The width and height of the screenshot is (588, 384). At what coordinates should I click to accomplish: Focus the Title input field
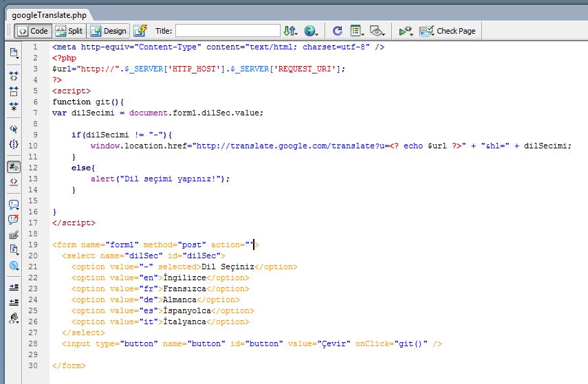pyautogui.click(x=228, y=31)
